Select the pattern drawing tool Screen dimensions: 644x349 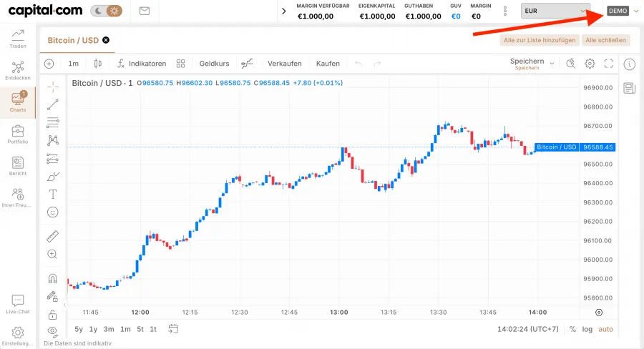click(52, 140)
